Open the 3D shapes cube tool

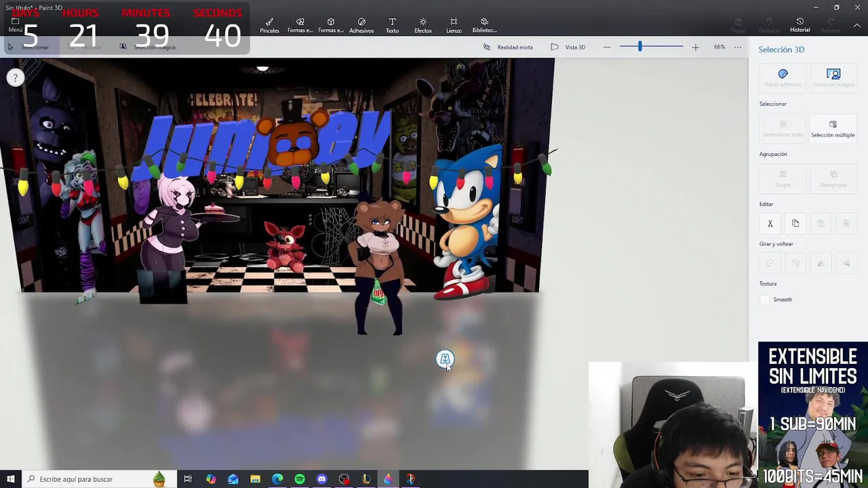pos(330,26)
